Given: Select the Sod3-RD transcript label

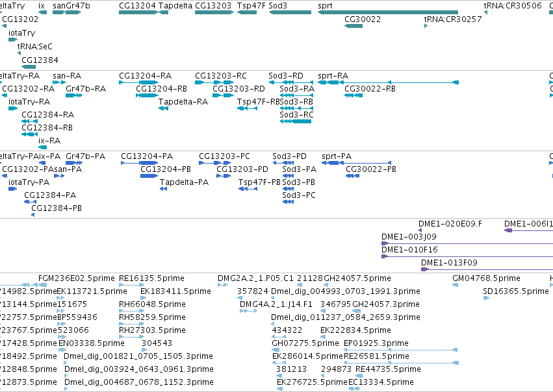Looking at the screenshot, I should point(286,76).
